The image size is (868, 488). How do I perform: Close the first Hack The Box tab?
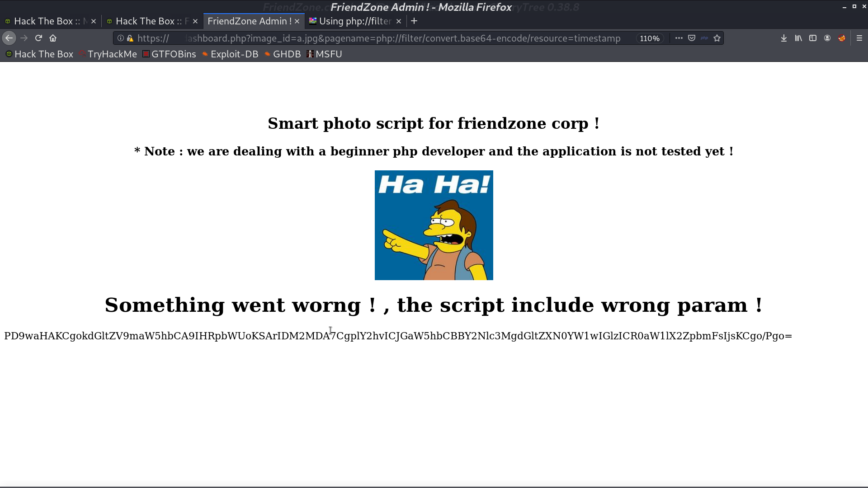94,21
